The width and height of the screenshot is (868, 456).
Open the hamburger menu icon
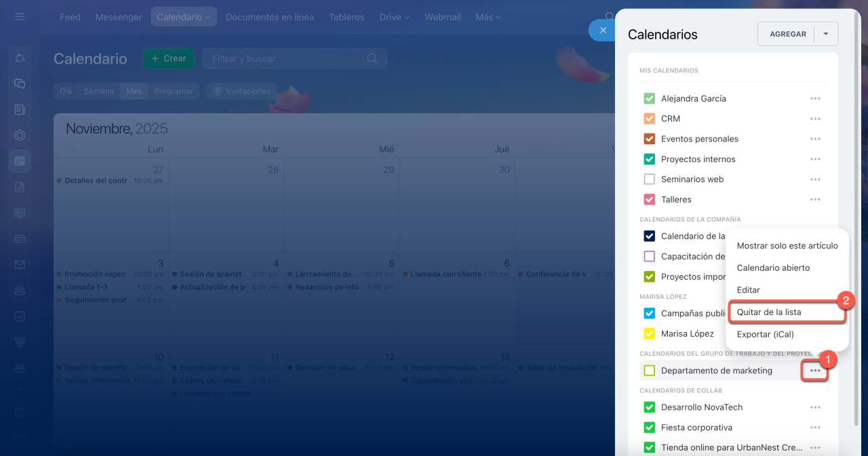[20, 17]
